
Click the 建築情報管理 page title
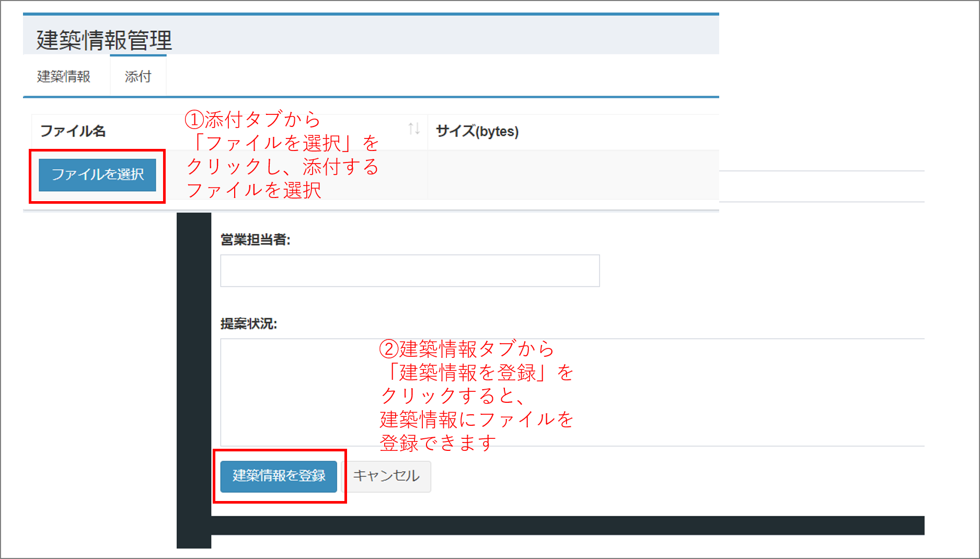point(104,40)
